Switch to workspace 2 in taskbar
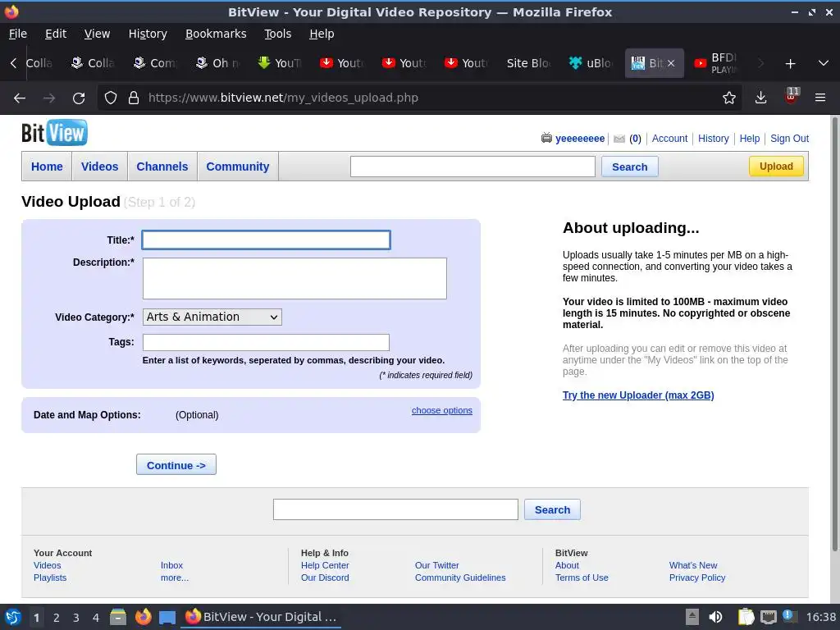840x630 pixels. [x=57, y=618]
